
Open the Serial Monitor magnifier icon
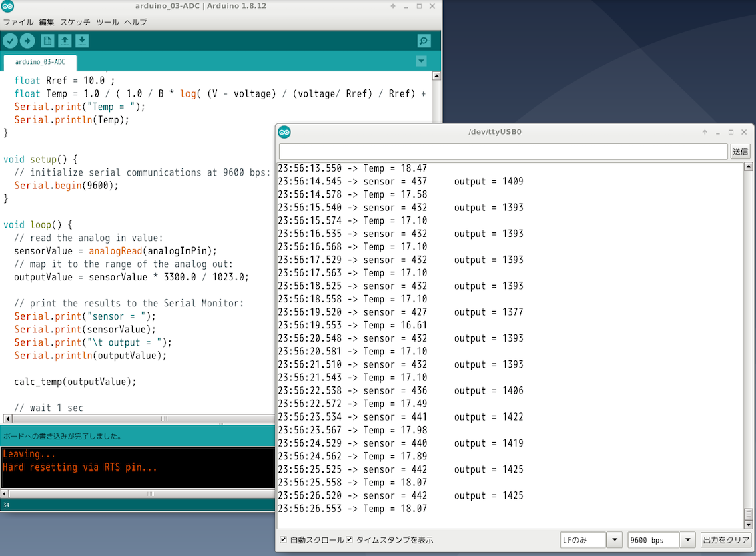[x=424, y=41]
